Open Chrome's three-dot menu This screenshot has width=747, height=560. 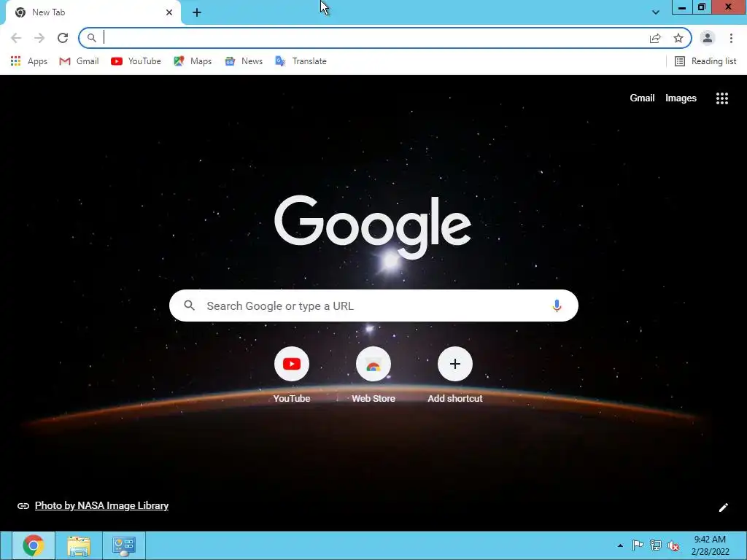(x=731, y=38)
